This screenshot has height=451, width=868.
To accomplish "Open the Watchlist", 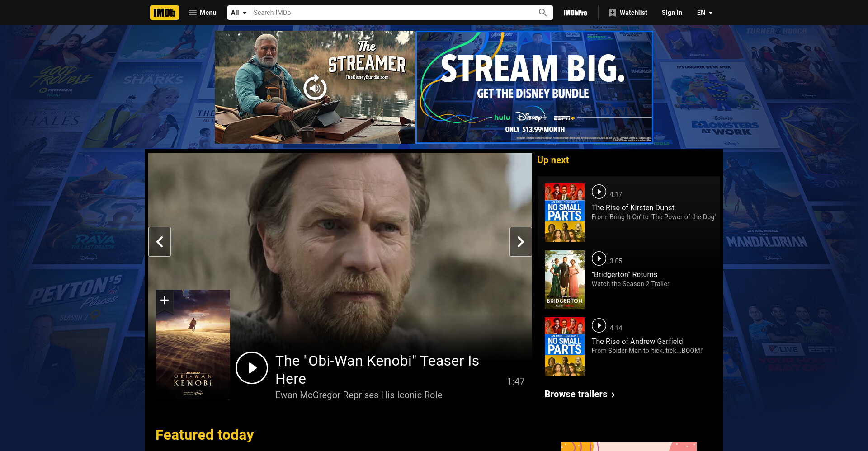I will click(628, 13).
